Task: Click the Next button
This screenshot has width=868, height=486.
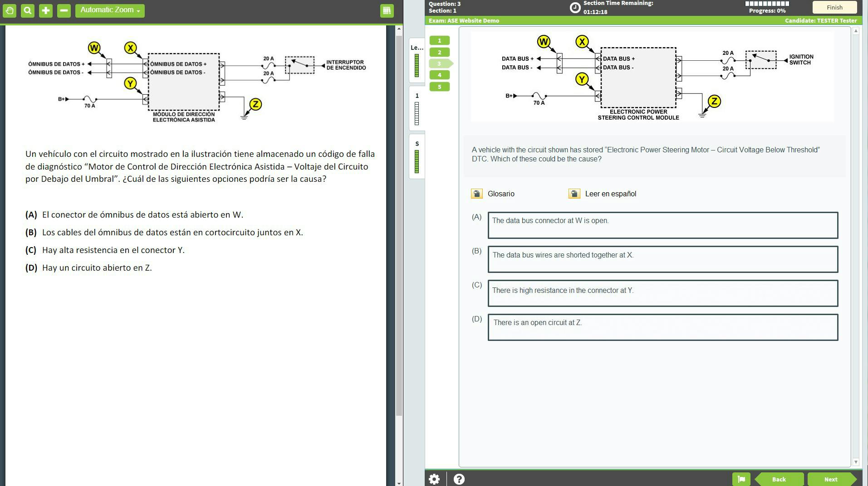Action: (830, 479)
